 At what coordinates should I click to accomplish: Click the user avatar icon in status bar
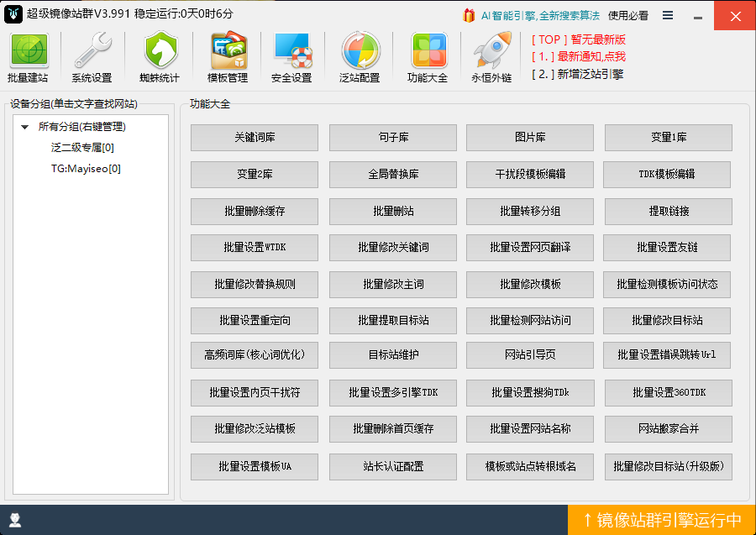15,520
